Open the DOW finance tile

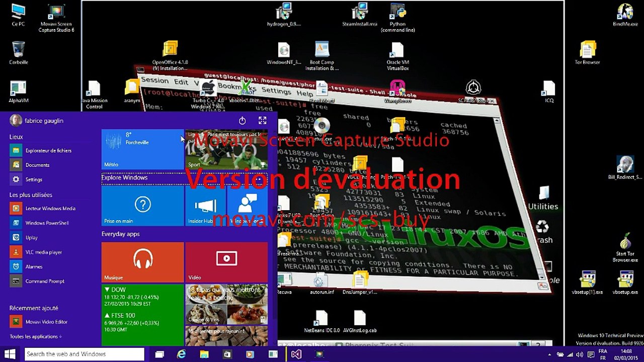[142, 315]
